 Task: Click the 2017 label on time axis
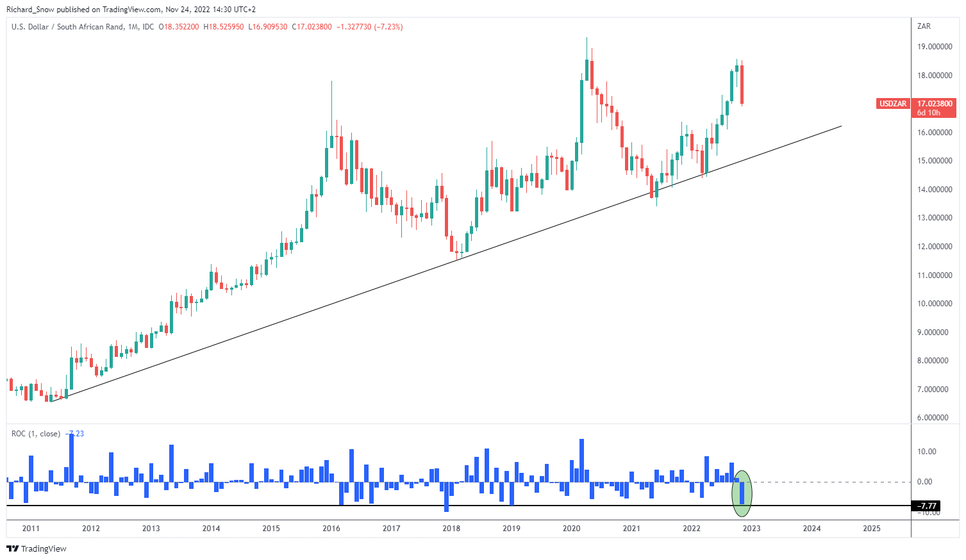pos(392,529)
